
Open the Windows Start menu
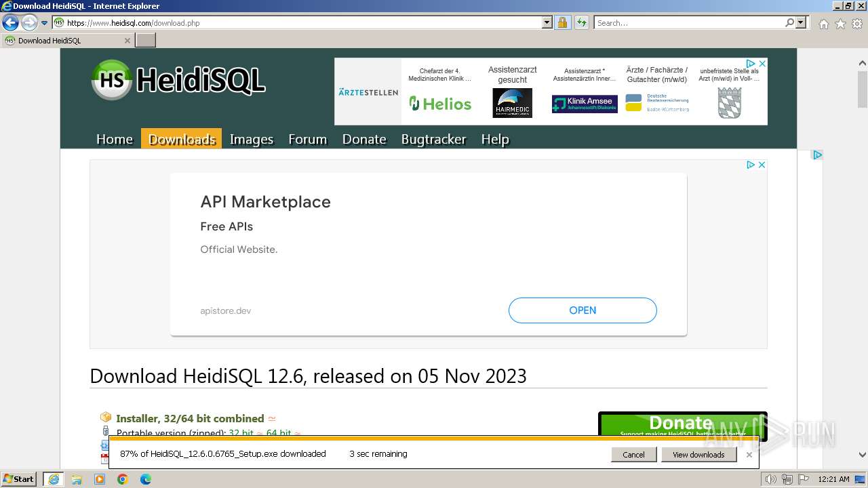click(19, 479)
